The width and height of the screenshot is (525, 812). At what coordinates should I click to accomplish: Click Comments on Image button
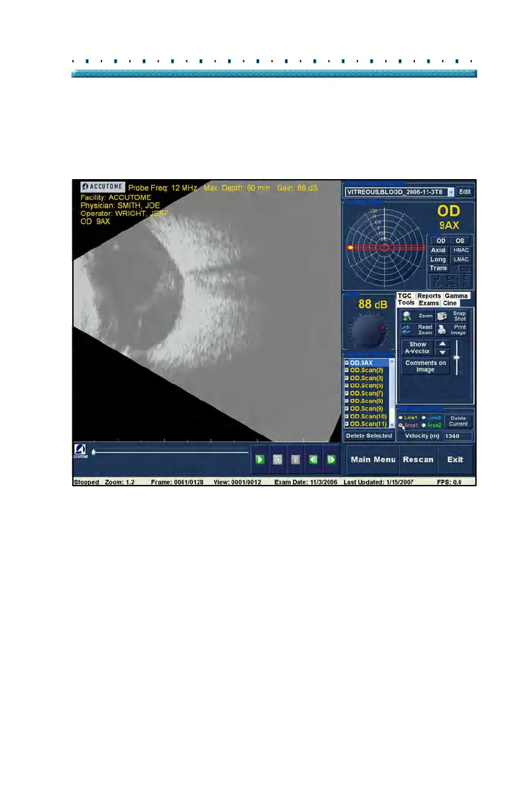pos(425,366)
